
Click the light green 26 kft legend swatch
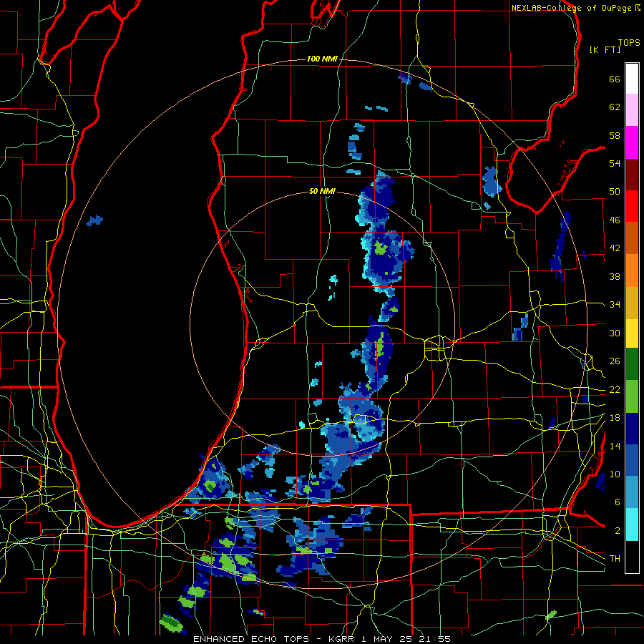pos(632,396)
